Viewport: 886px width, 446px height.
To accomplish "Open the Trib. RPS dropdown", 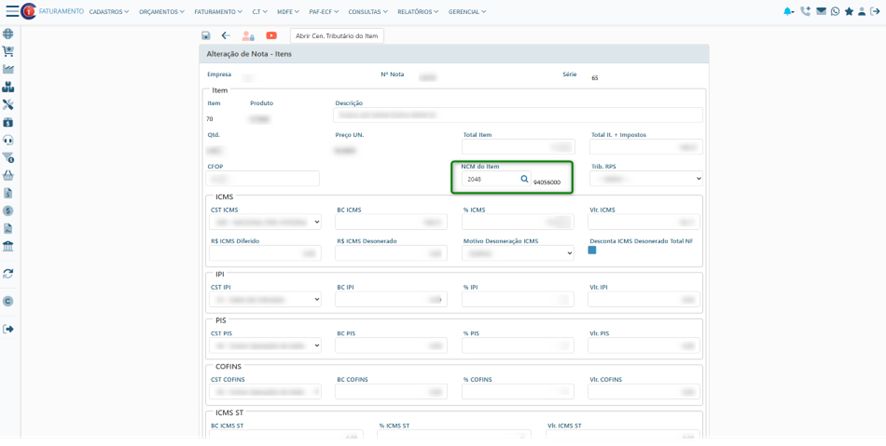I will (640, 179).
